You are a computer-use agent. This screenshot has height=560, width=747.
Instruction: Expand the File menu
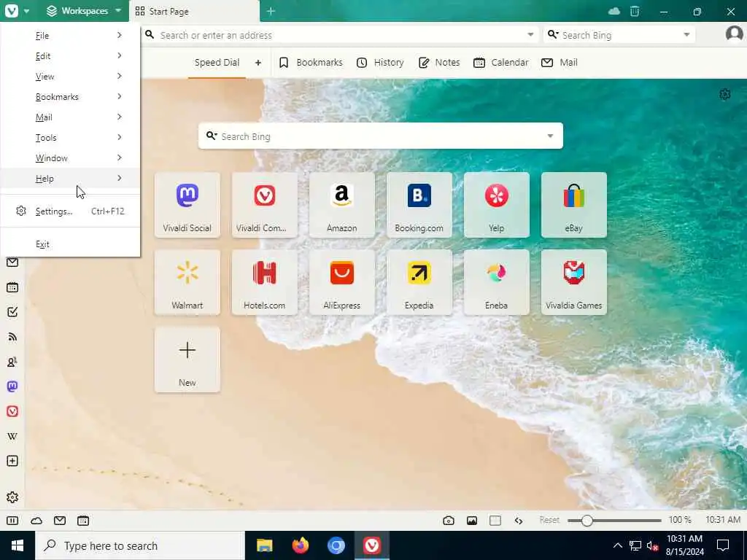click(70, 35)
